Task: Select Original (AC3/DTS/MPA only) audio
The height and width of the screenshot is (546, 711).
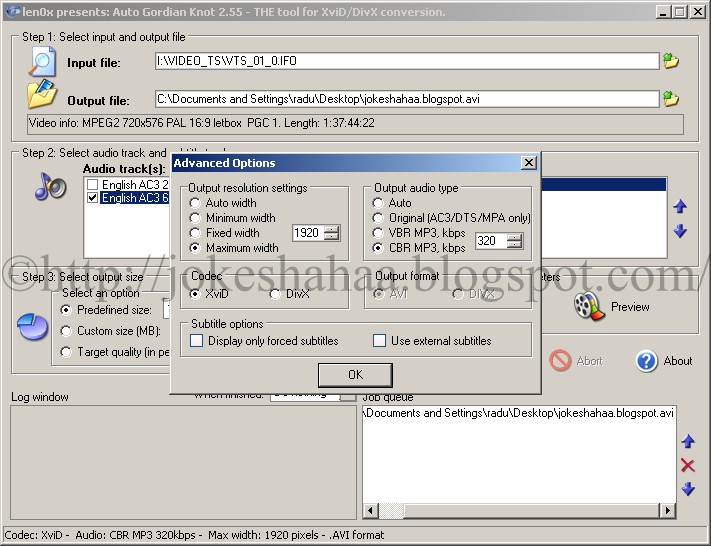Action: pos(378,218)
